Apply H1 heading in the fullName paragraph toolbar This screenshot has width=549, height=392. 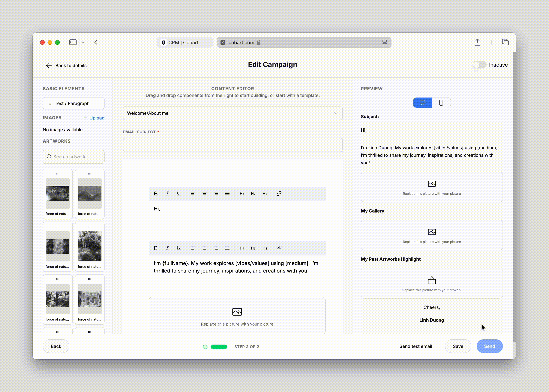242,248
